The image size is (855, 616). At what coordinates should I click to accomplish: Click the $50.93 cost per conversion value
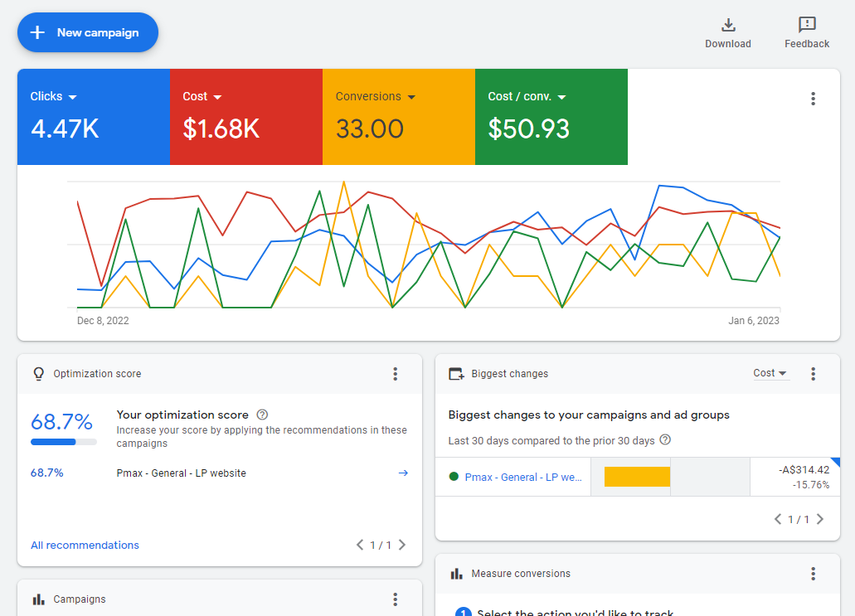point(528,129)
